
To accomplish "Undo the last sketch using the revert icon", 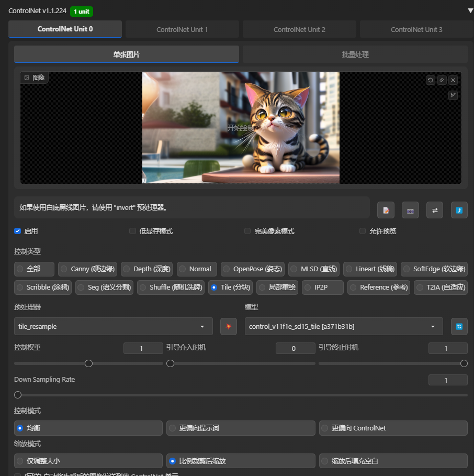I will pyautogui.click(x=431, y=80).
